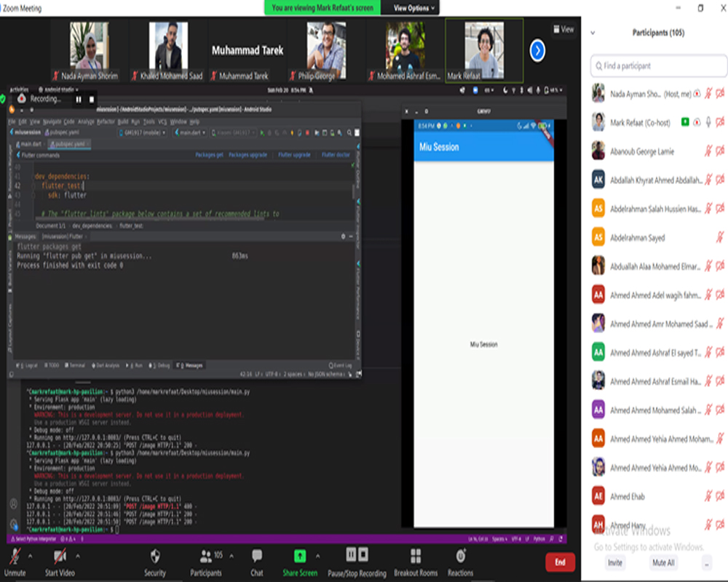Open video options arrow next to Start Video
Image resolution: width=728 pixels, height=582 pixels.
(78, 555)
